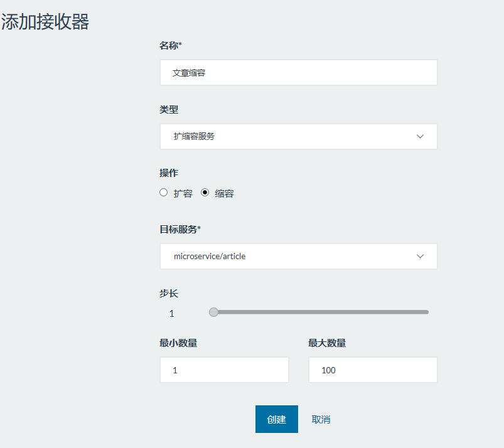The image size is (504, 448).
Task: Click the 目标服务 label
Action: [180, 229]
